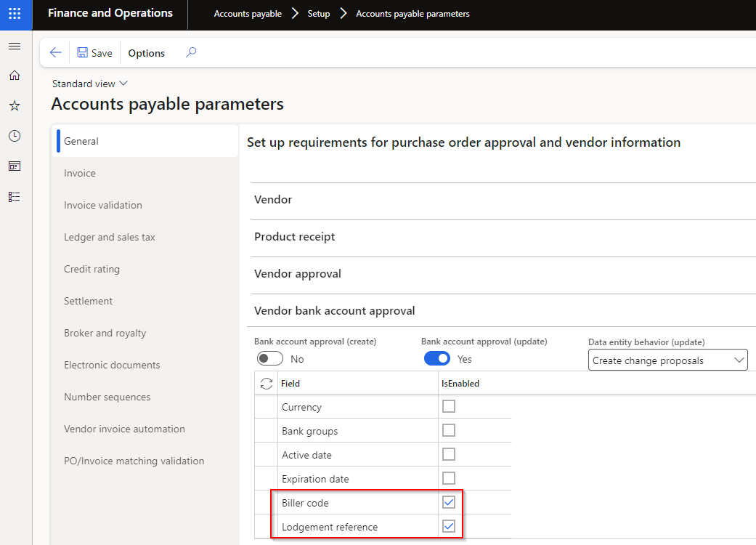Click Save in the action bar
Screen dimensions: 756x545
94,52
